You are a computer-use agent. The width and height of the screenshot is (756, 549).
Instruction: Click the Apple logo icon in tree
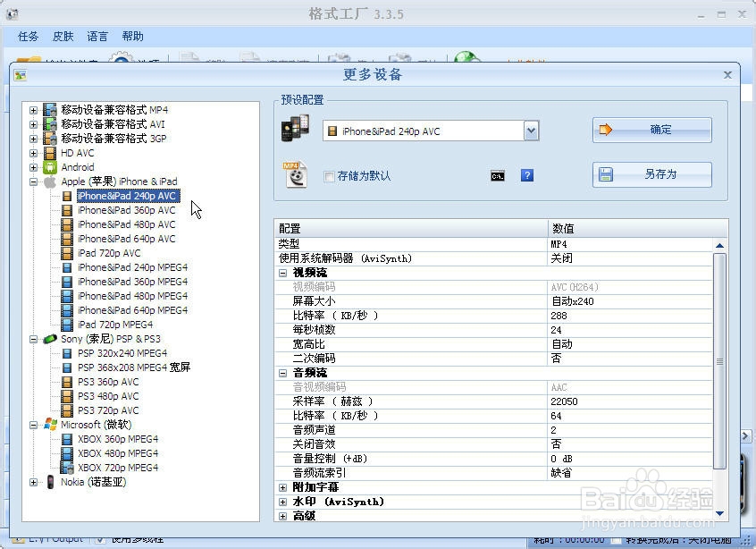point(50,182)
